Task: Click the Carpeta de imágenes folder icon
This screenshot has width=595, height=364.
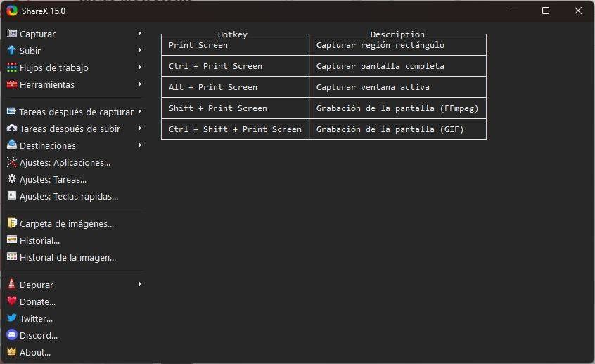Action: point(11,223)
